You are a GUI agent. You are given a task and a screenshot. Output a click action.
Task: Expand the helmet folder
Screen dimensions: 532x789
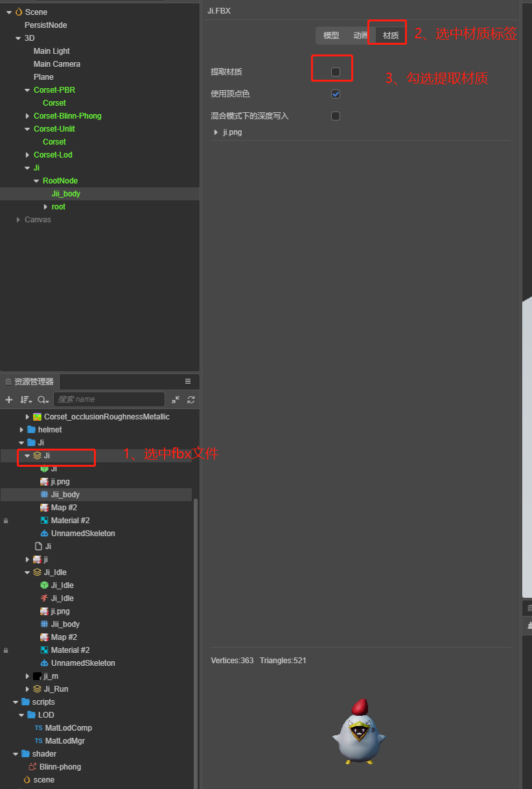21,429
